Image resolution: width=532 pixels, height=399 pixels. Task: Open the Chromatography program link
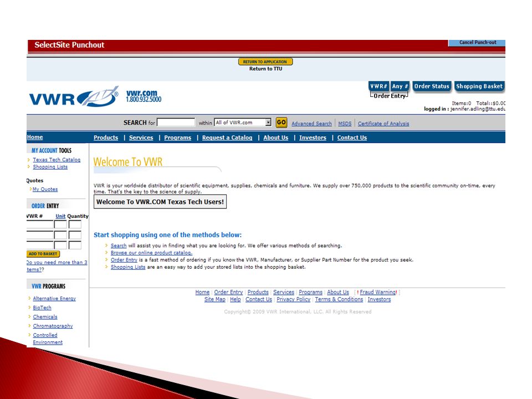coord(53,326)
